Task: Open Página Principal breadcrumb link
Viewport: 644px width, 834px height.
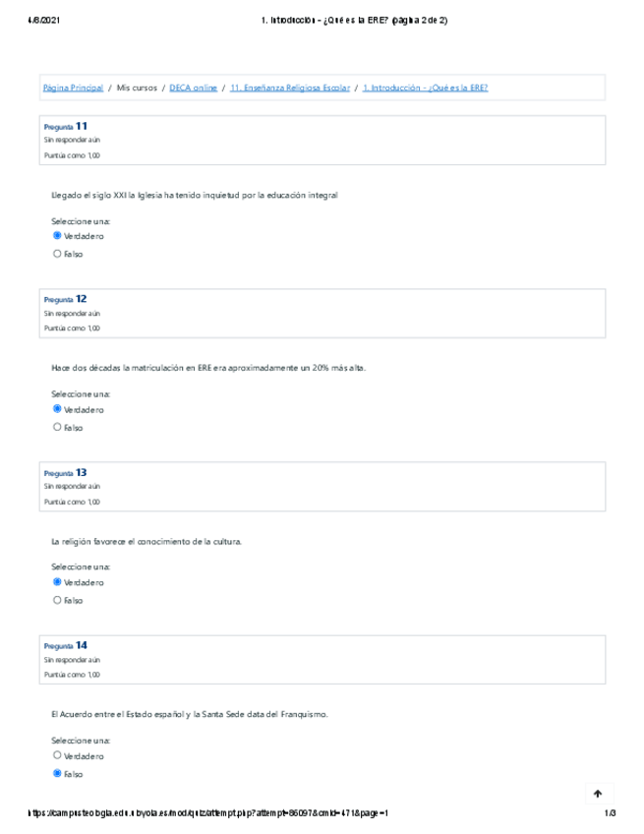Action: [x=73, y=88]
